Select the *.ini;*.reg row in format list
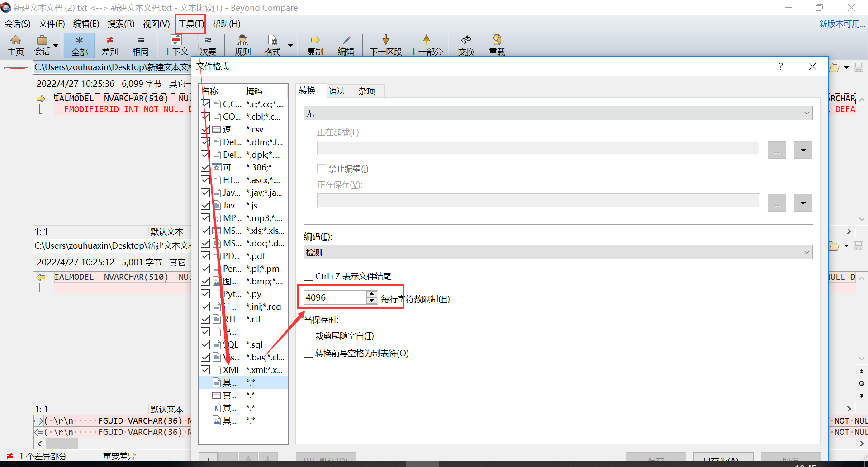This screenshot has width=868, height=467. (x=243, y=307)
